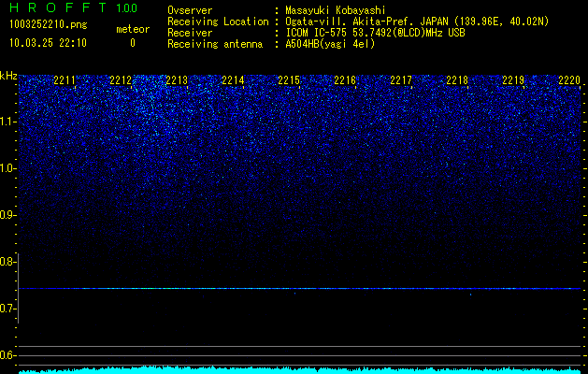
Task: Click the 2216 time marker
Action: coord(345,80)
